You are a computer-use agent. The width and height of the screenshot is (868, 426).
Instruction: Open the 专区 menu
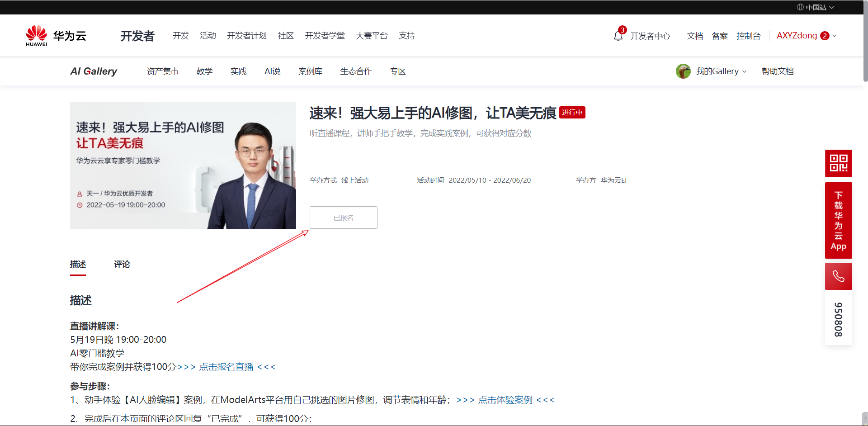coord(398,71)
